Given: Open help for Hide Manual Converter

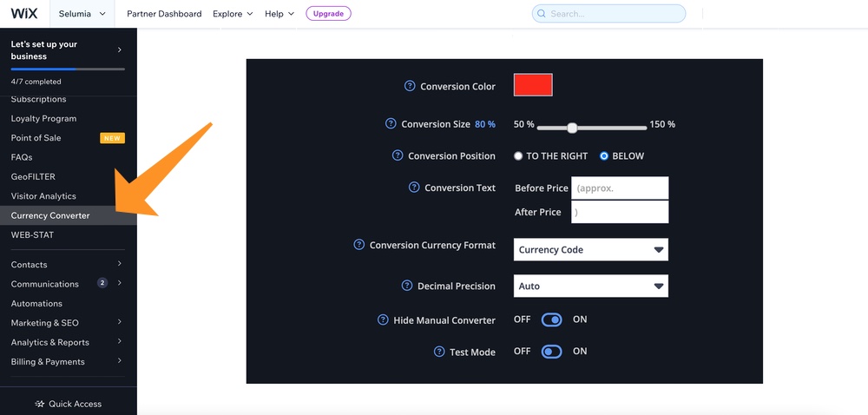Looking at the screenshot, I should pyautogui.click(x=383, y=319).
